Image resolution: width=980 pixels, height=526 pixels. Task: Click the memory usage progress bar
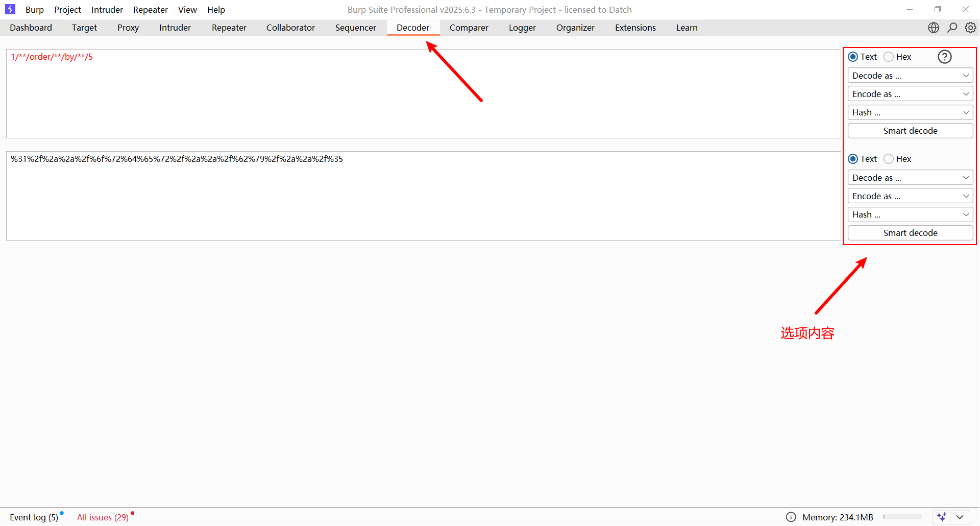pos(902,517)
